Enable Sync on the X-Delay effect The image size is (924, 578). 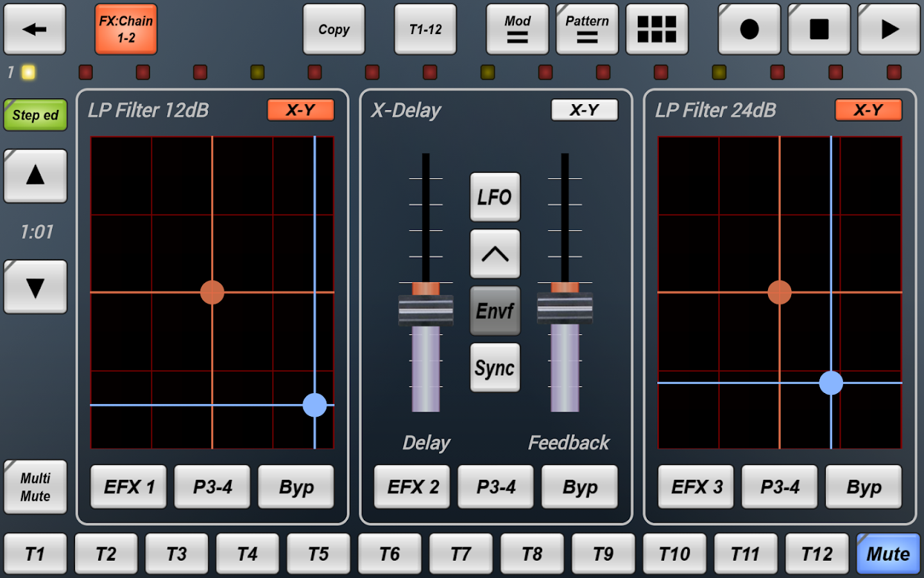495,367
